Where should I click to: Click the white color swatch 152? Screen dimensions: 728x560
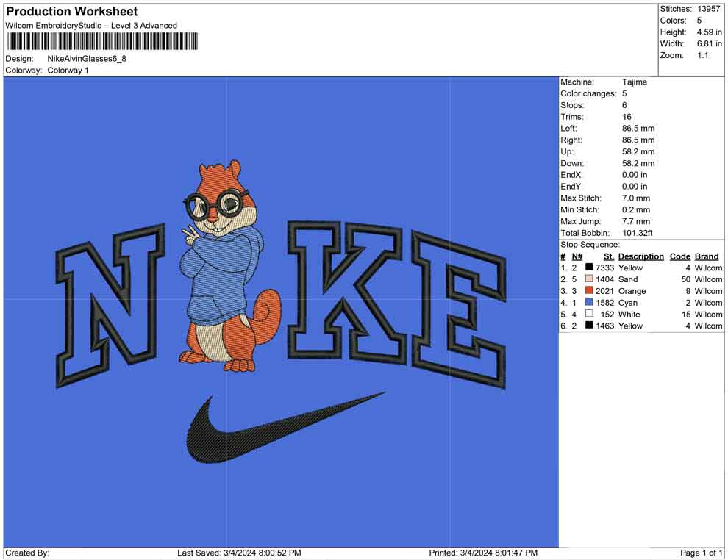coord(589,314)
